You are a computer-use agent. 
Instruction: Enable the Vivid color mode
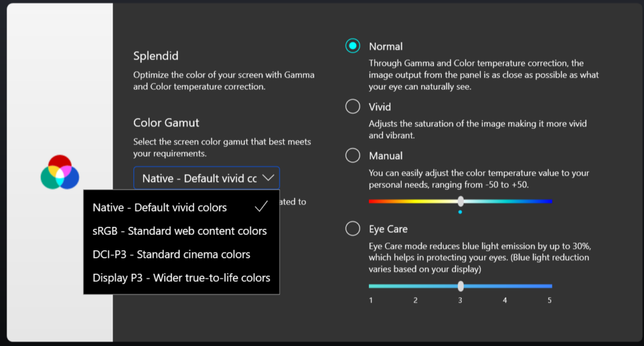353,107
